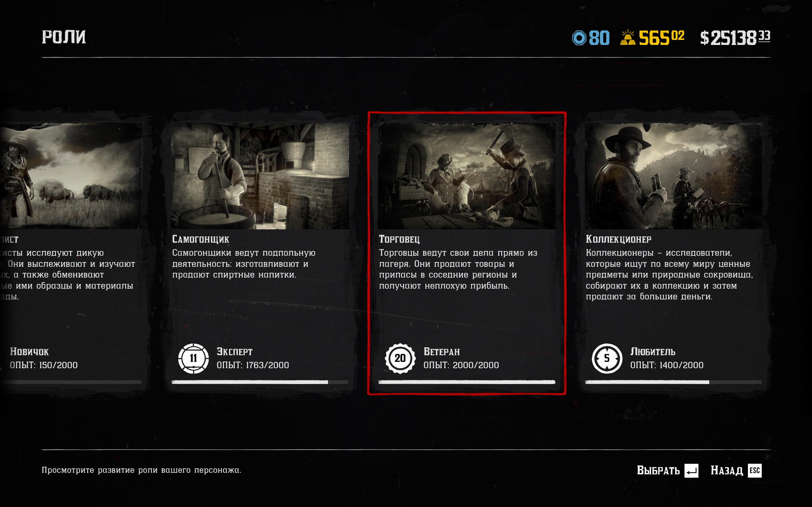Click the Enter key icon beside Выбрать

(x=691, y=471)
